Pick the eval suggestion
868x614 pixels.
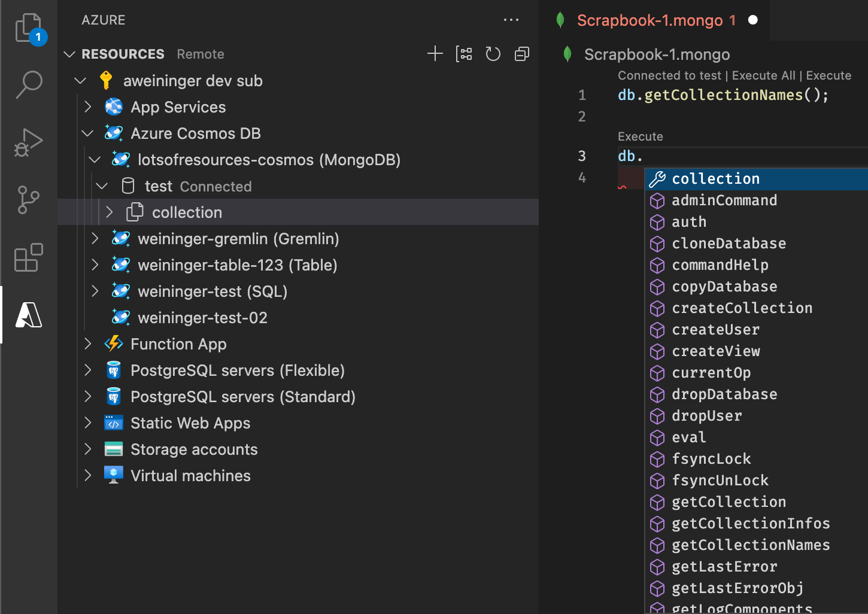pos(757,437)
